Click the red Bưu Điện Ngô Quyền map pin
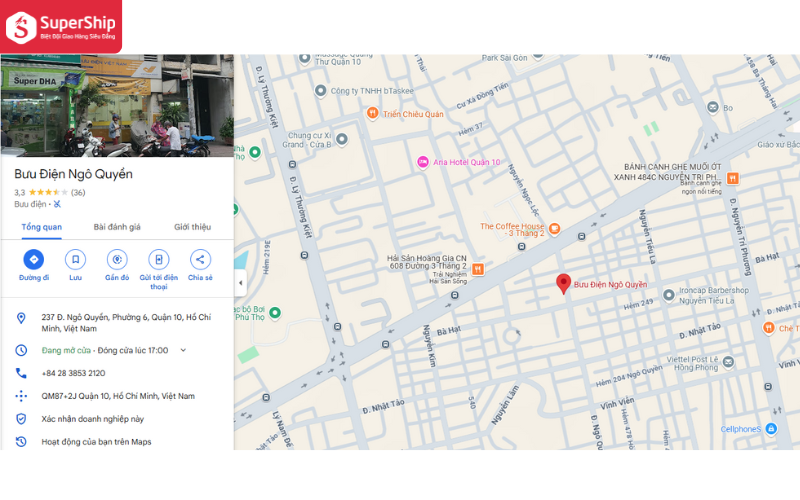 (563, 284)
